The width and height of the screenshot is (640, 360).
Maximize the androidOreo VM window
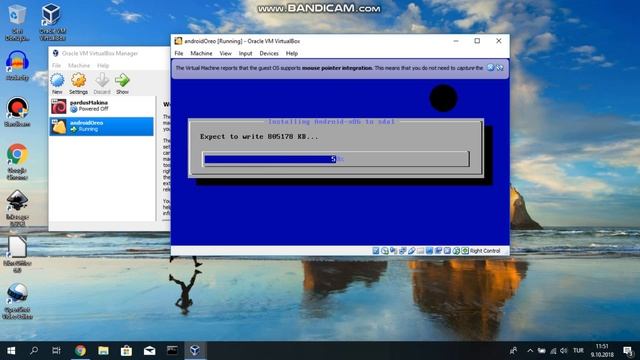477,41
